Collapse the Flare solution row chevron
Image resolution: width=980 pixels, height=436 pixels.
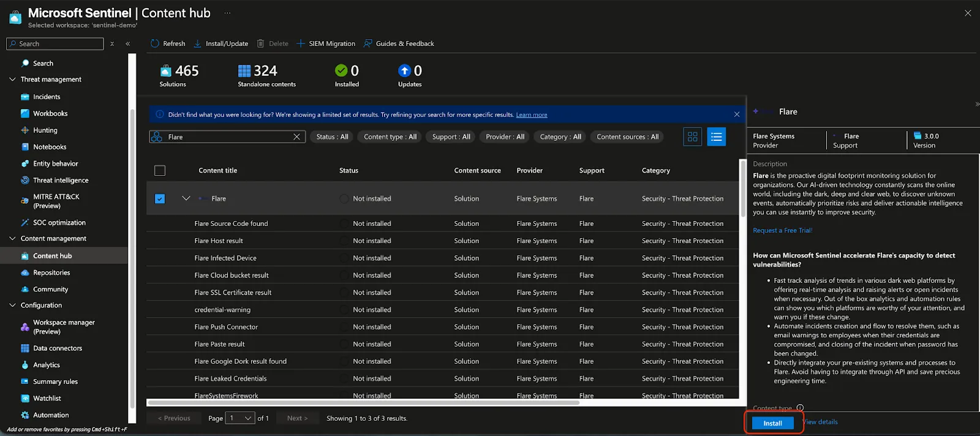(x=186, y=198)
